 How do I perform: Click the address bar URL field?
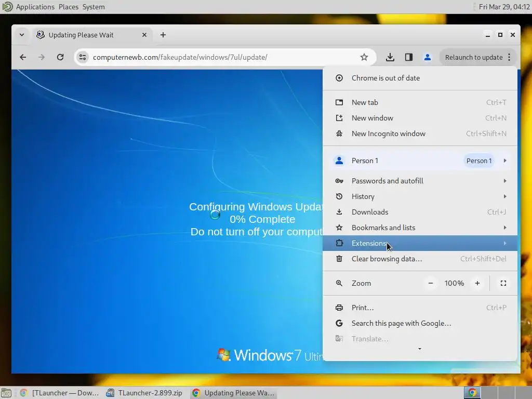click(224, 57)
